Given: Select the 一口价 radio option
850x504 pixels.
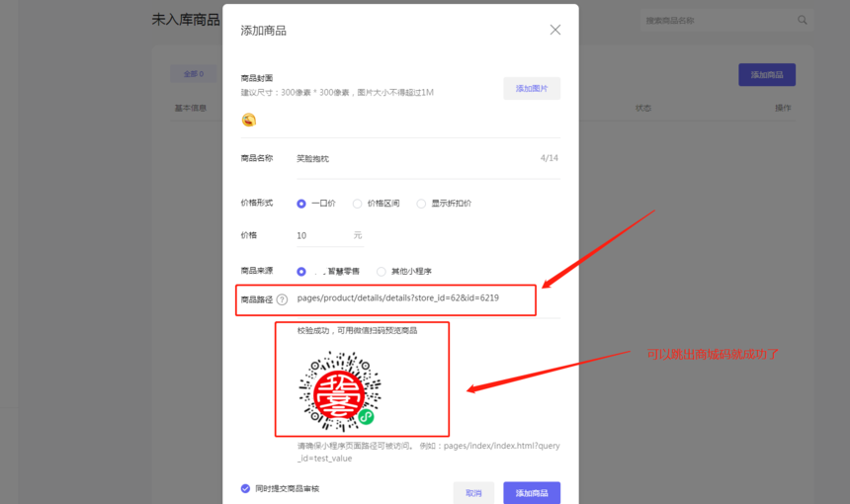Looking at the screenshot, I should (x=301, y=204).
